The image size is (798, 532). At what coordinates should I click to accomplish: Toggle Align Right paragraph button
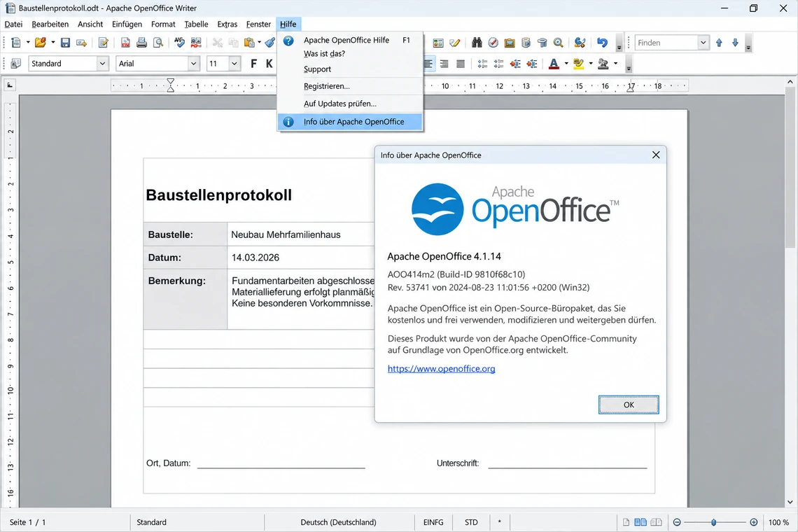pos(444,64)
